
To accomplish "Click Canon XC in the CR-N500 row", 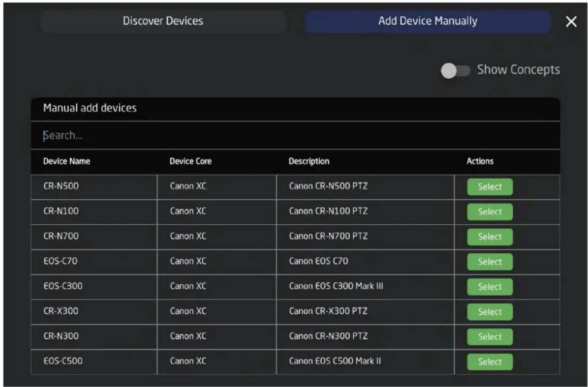I will pos(187,187).
